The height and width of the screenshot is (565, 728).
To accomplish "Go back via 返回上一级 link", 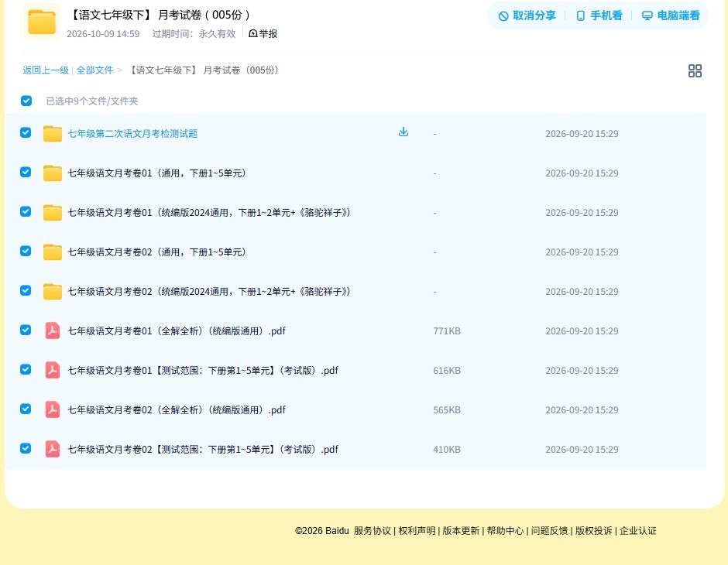I will point(46,70).
